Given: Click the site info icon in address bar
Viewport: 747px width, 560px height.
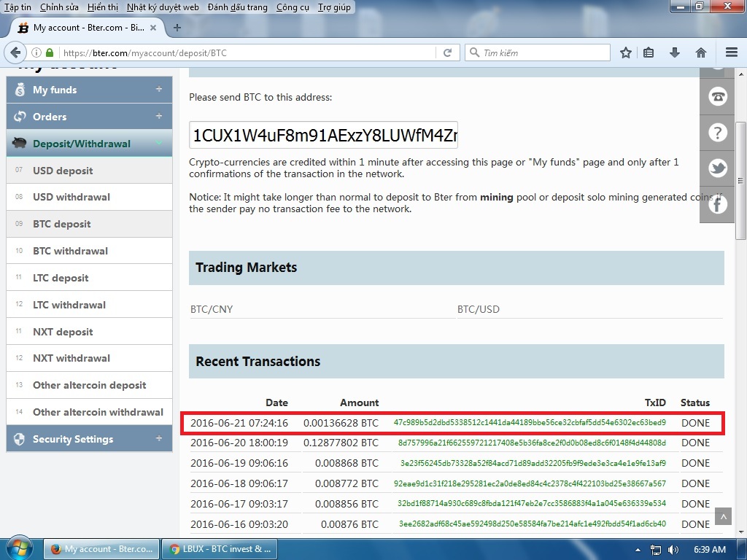Looking at the screenshot, I should [x=36, y=52].
